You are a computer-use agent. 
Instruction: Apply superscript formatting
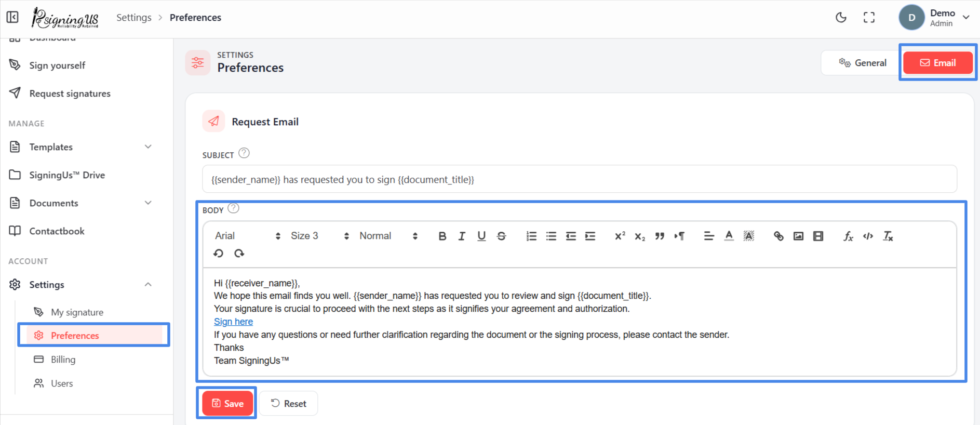click(x=620, y=236)
